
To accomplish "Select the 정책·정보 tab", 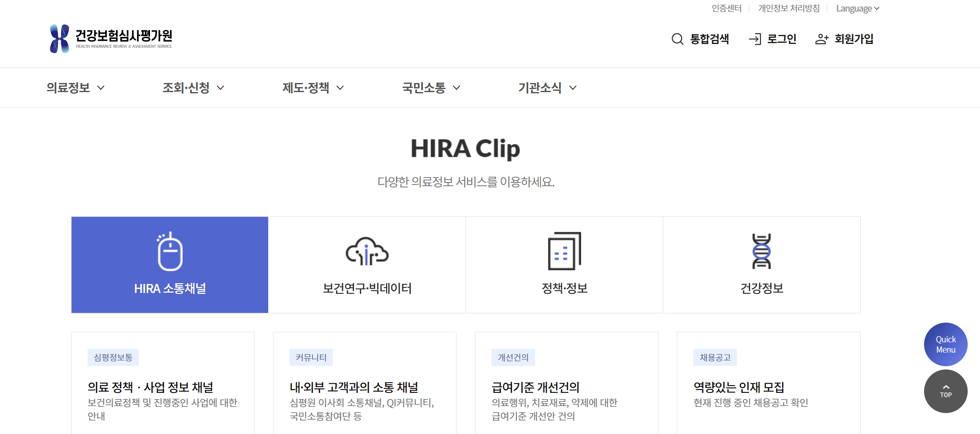I will coord(564,265).
